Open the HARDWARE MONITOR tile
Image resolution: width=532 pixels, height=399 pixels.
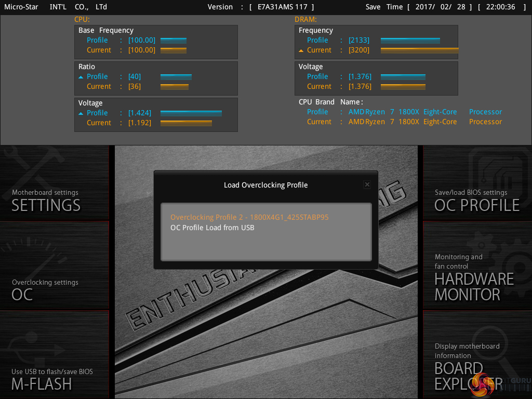[x=477, y=265]
